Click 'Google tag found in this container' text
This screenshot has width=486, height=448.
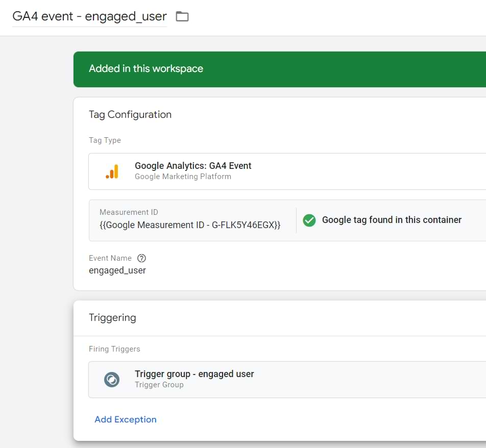[x=392, y=220]
